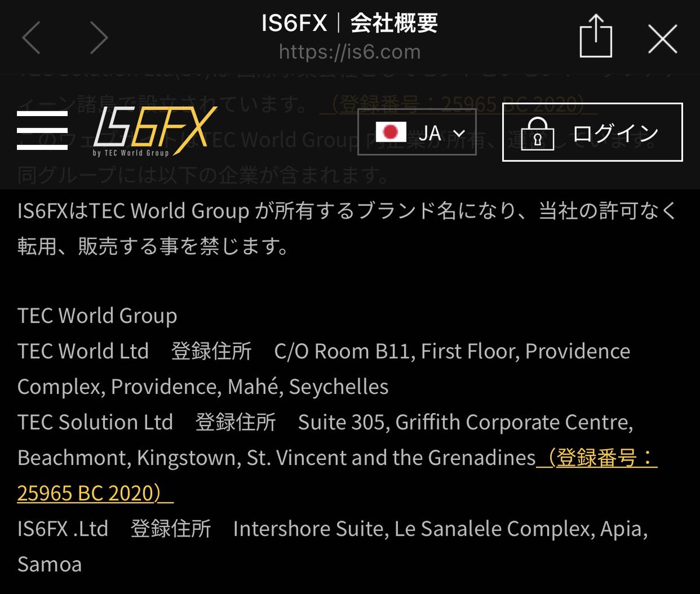The height and width of the screenshot is (594, 700).
Task: Tap the IS6FX logo
Action: tap(155, 131)
